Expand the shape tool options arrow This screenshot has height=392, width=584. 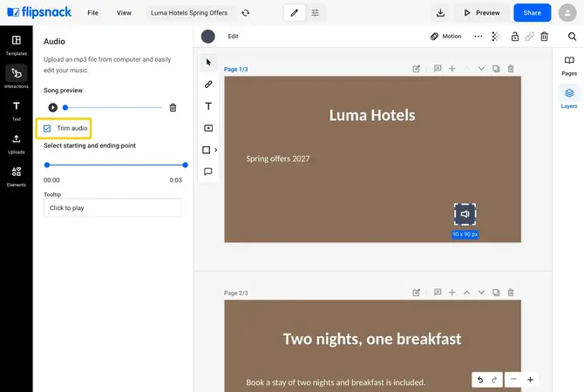click(215, 150)
